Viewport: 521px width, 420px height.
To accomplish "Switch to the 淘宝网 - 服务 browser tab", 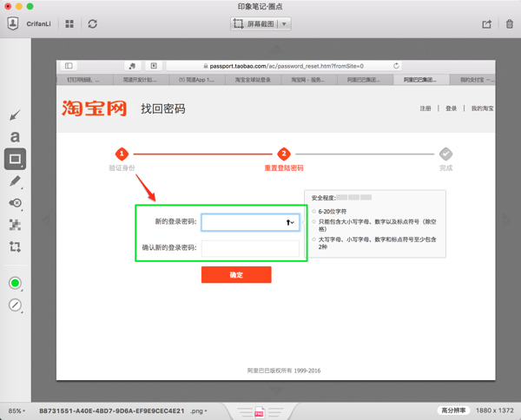I will click(308, 80).
